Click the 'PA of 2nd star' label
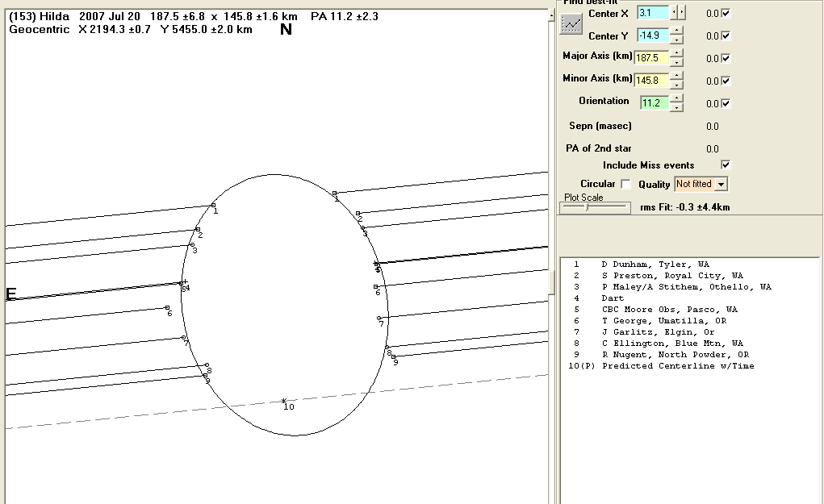The width and height of the screenshot is (824, 504). [599, 148]
